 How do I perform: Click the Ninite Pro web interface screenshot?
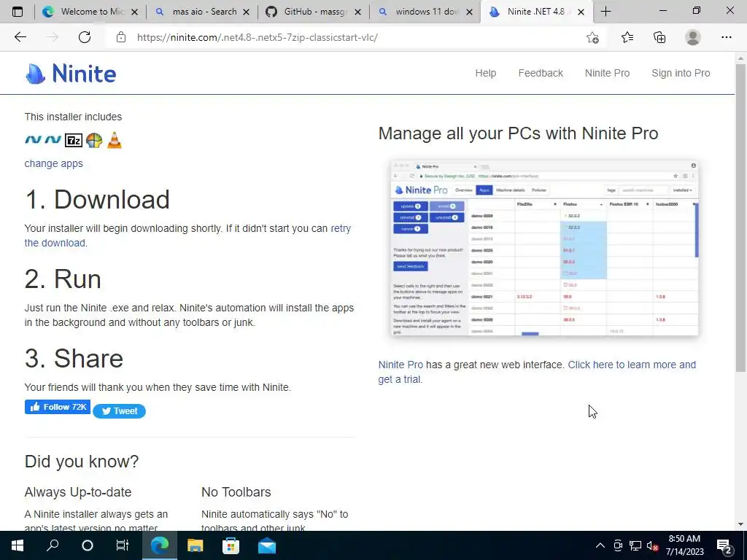[x=544, y=248]
